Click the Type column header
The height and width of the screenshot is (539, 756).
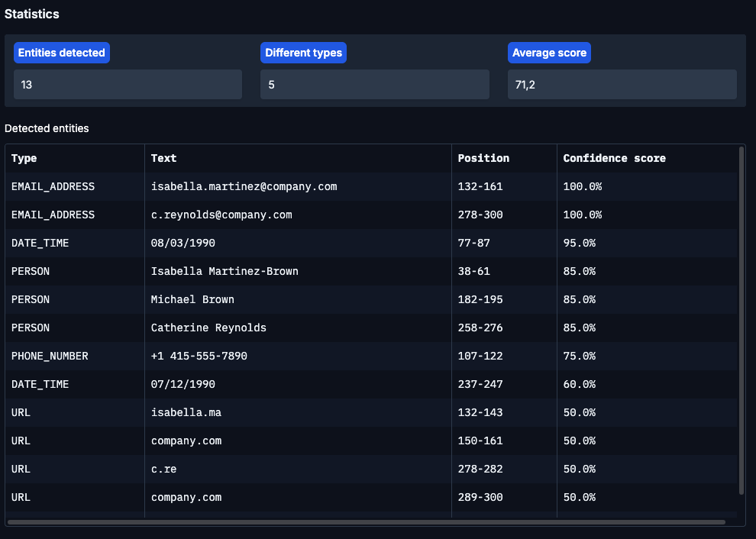click(24, 158)
